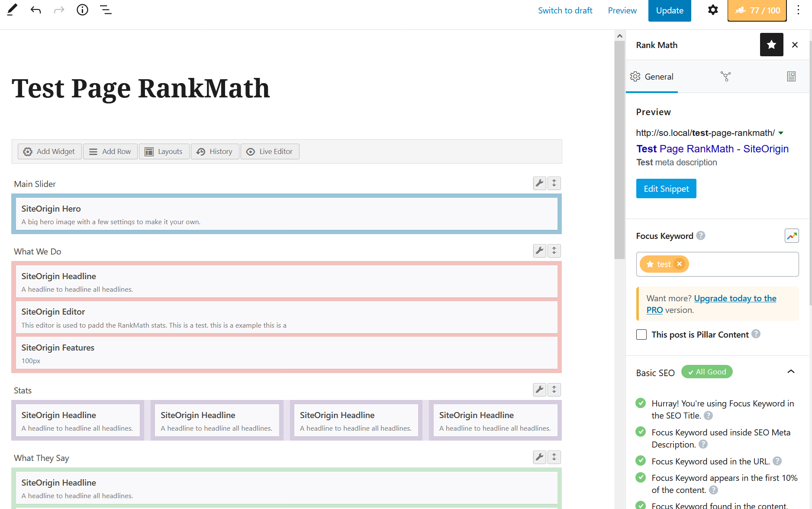Screen dimensions: 812x509
Task: Collapse the Basic SEO section
Action: (x=791, y=372)
